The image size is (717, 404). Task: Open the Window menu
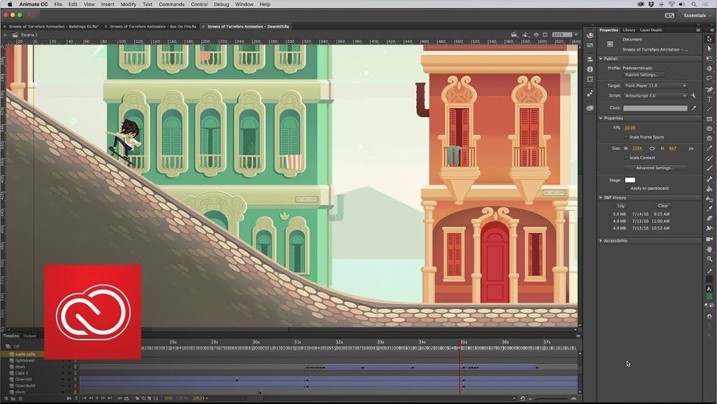244,4
